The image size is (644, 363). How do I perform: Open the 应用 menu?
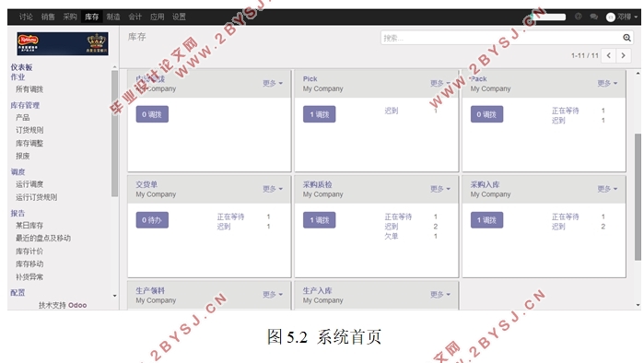click(158, 17)
